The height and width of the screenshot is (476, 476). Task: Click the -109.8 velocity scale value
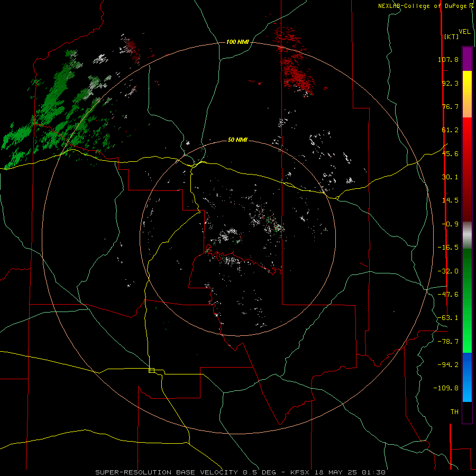pos(446,388)
